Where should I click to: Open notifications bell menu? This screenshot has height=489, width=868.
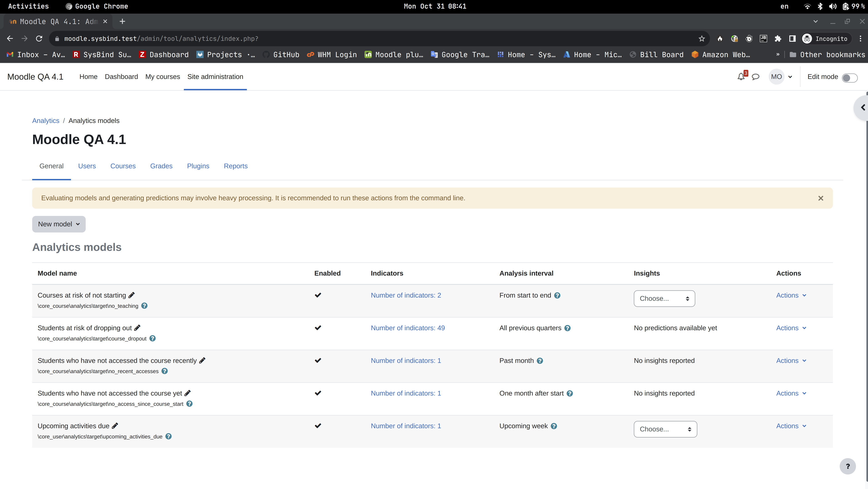pos(741,77)
